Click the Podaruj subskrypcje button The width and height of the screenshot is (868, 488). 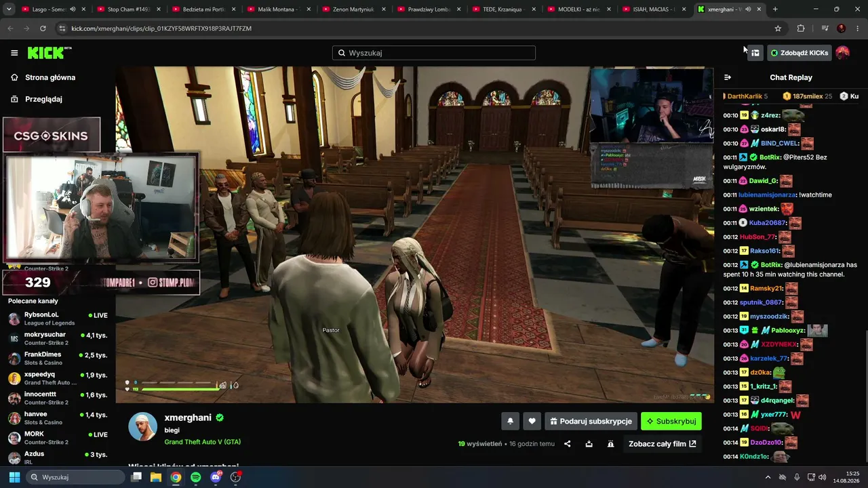[x=591, y=421]
